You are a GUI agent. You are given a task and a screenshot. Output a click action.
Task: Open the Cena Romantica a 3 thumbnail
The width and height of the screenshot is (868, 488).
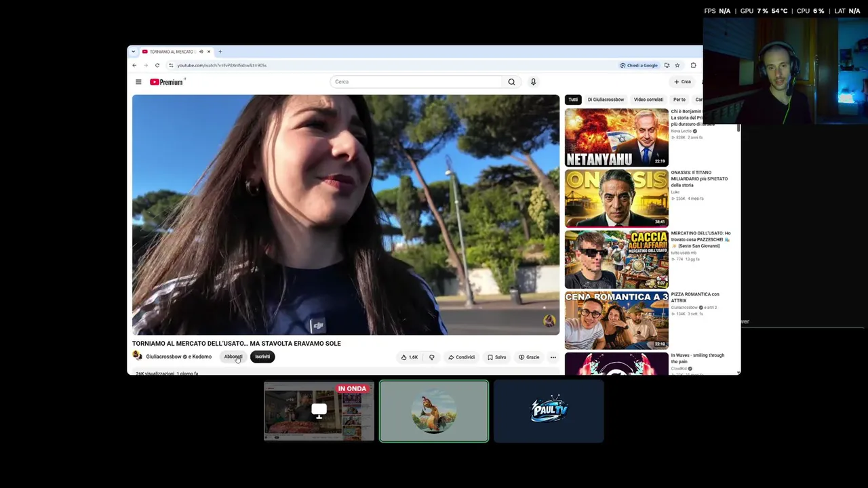click(x=616, y=321)
